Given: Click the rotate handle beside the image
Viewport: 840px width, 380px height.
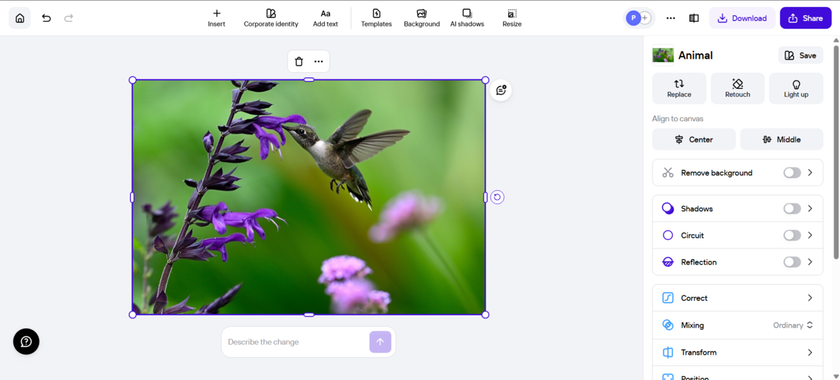Looking at the screenshot, I should tap(497, 197).
